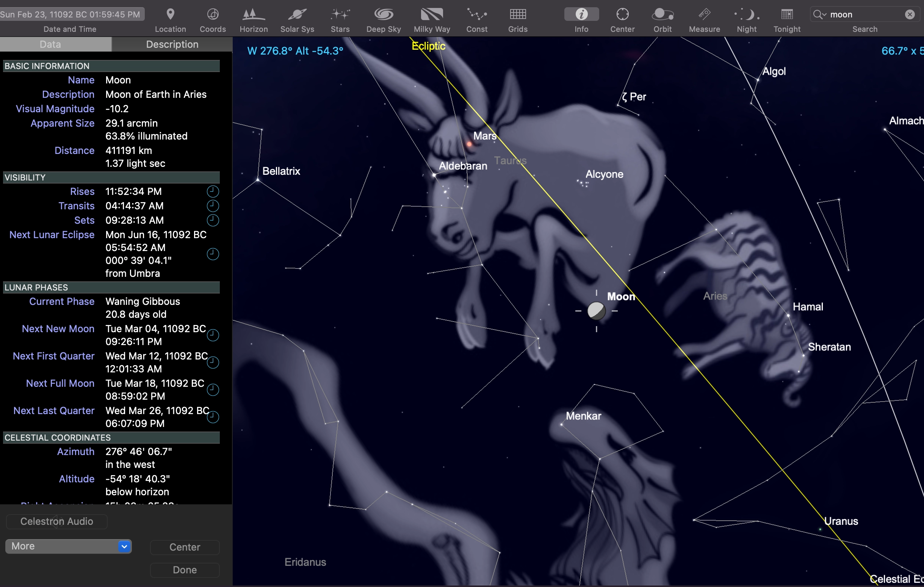Select the Data tab
This screenshot has height=587, width=924.
pyautogui.click(x=50, y=44)
